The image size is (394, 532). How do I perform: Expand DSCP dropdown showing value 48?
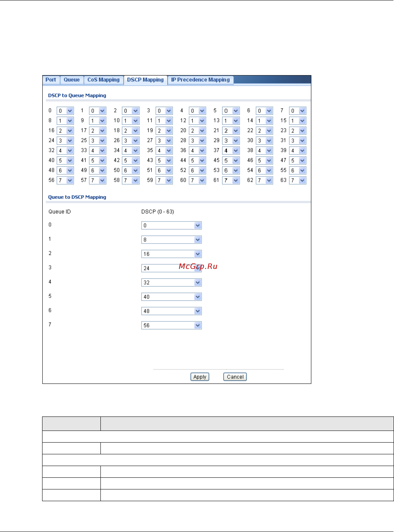tap(172, 311)
